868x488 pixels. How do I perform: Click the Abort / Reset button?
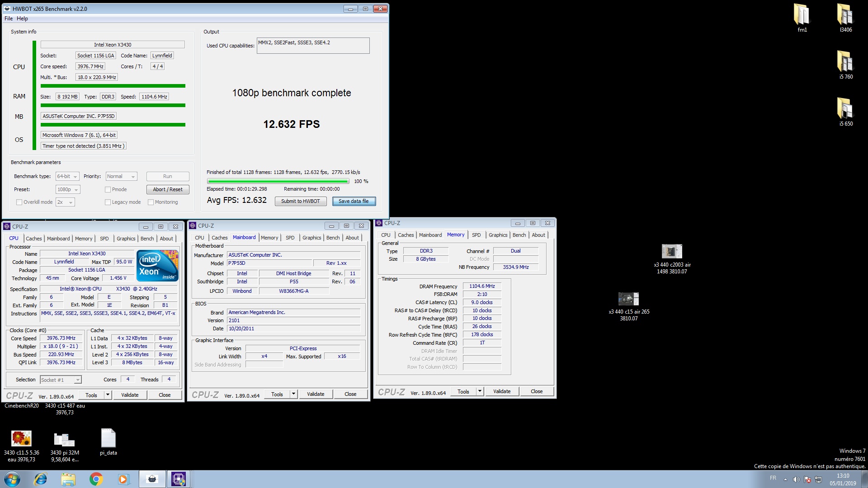pyautogui.click(x=168, y=189)
